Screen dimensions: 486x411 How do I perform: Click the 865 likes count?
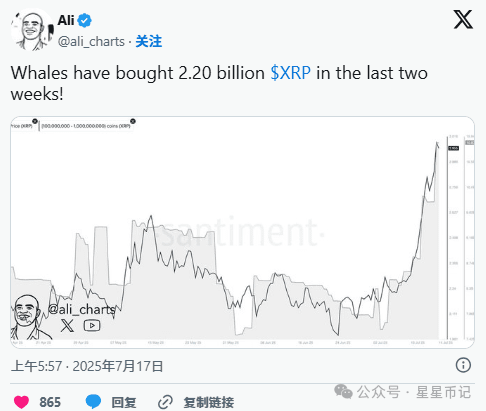(50, 402)
